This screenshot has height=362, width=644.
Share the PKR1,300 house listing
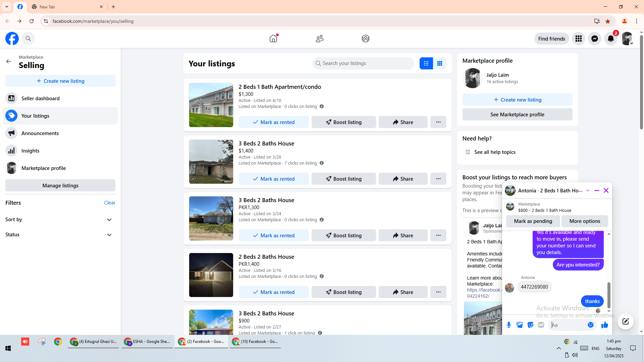coord(403,235)
